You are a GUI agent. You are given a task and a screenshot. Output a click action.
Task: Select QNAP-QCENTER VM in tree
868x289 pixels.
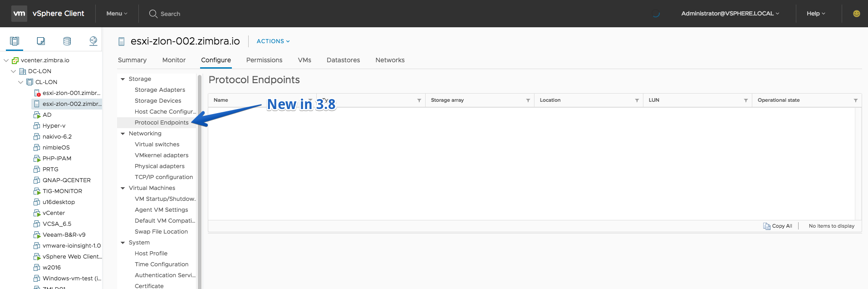pos(67,180)
